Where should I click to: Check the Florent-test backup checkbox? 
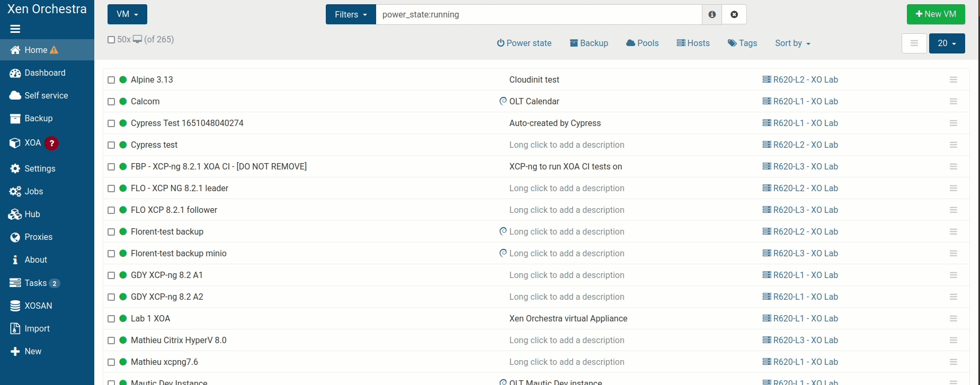(x=111, y=232)
